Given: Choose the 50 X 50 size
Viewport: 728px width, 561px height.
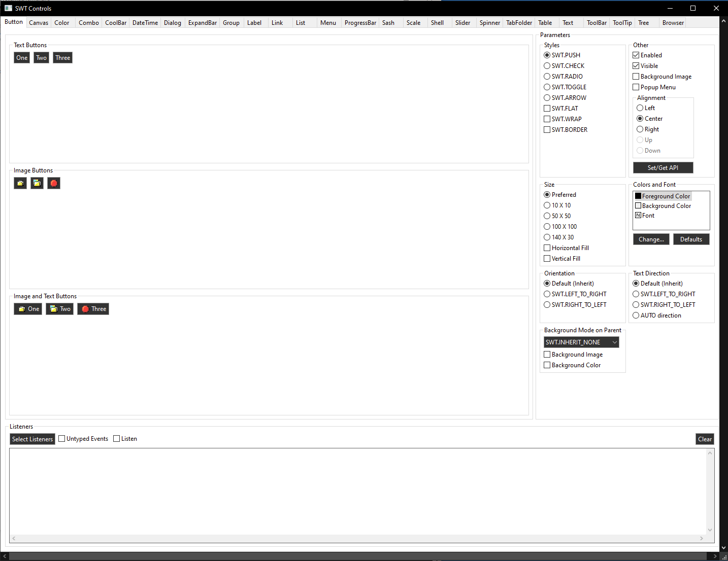Looking at the screenshot, I should 557,216.
